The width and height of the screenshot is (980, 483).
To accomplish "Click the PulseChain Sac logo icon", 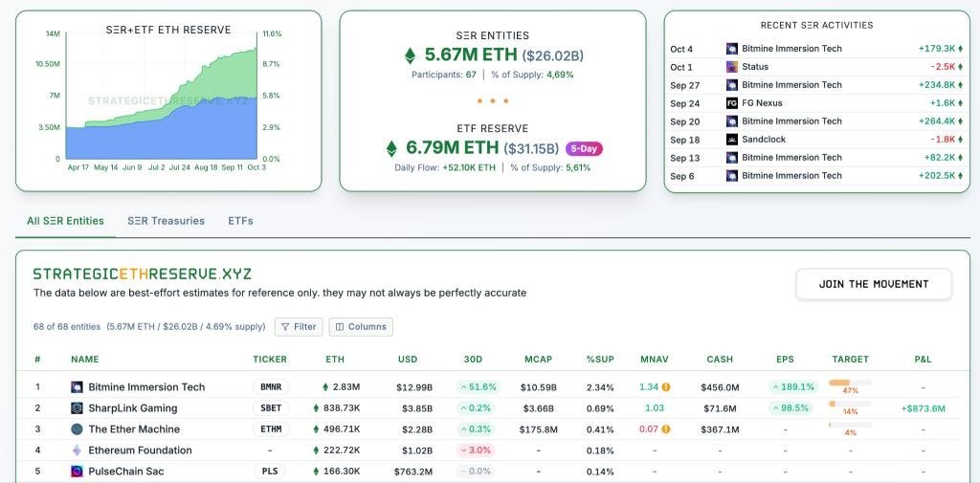I will (x=78, y=472).
